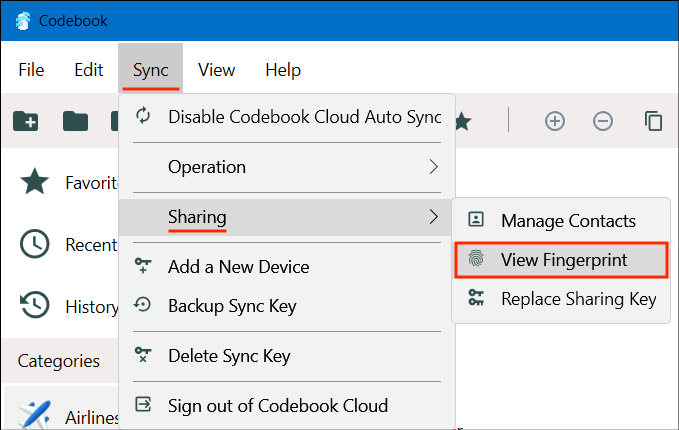The height and width of the screenshot is (430, 679).
Task: Click the new category folder-plus icon
Action: pos(26,121)
